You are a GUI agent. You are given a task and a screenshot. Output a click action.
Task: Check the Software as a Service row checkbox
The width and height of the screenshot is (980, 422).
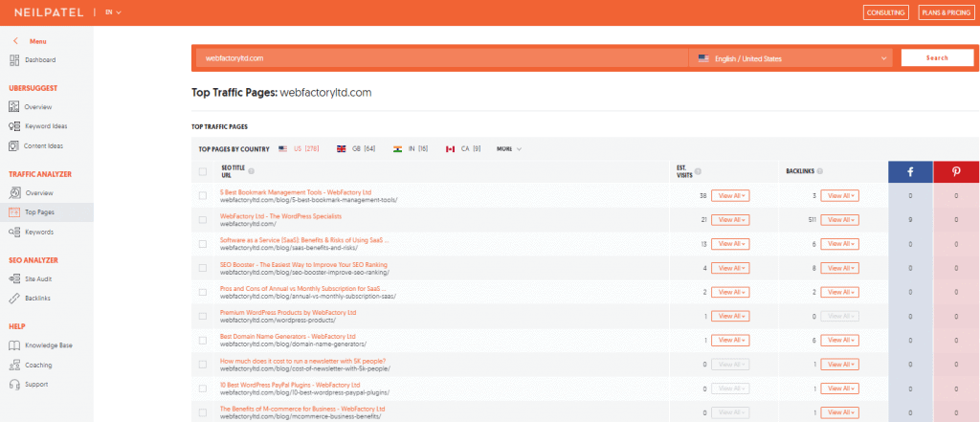[x=203, y=244]
